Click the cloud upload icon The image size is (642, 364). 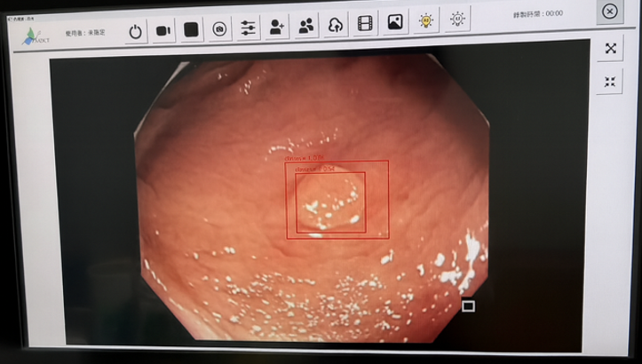point(336,25)
